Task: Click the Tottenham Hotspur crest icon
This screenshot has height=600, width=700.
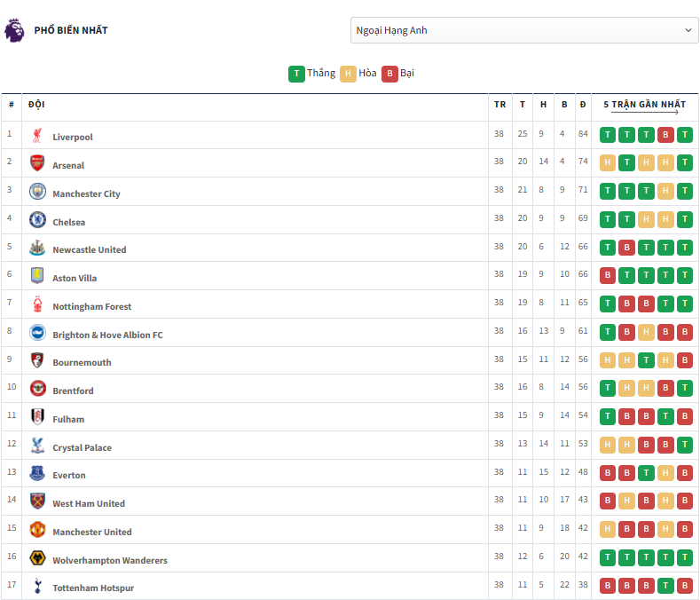Action: click(x=37, y=587)
